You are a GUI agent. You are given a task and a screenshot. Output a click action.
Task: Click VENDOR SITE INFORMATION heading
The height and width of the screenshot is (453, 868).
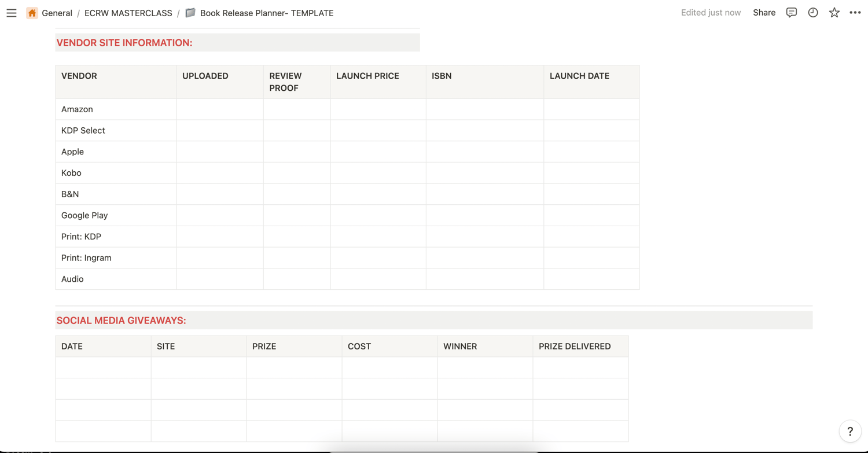pos(124,43)
